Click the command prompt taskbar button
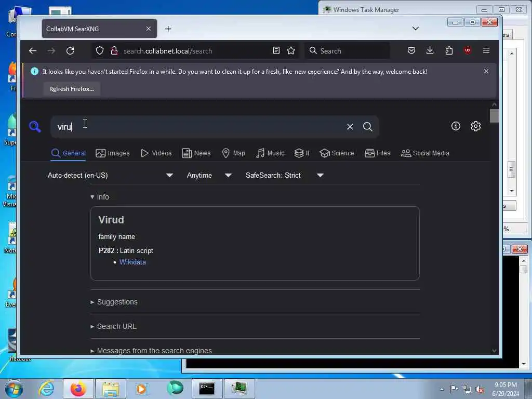The width and height of the screenshot is (532, 399). click(x=207, y=389)
